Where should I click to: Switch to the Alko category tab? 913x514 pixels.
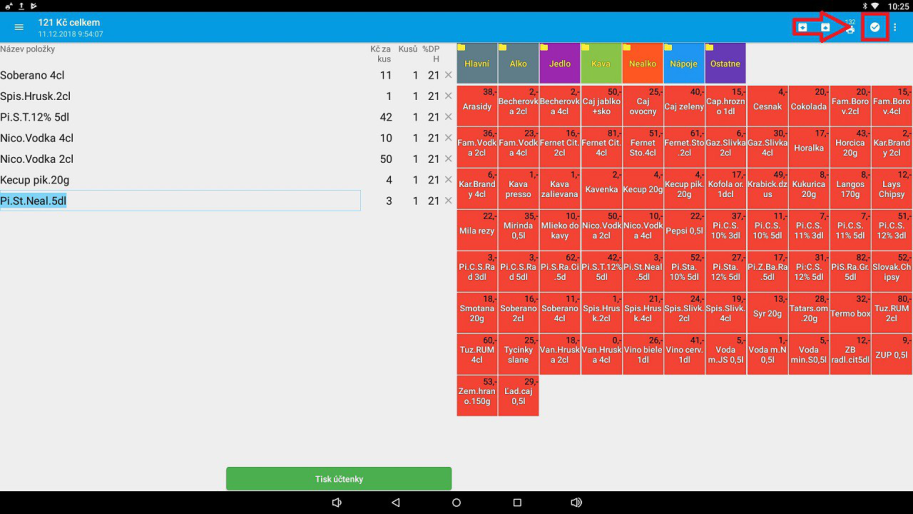pyautogui.click(x=518, y=64)
